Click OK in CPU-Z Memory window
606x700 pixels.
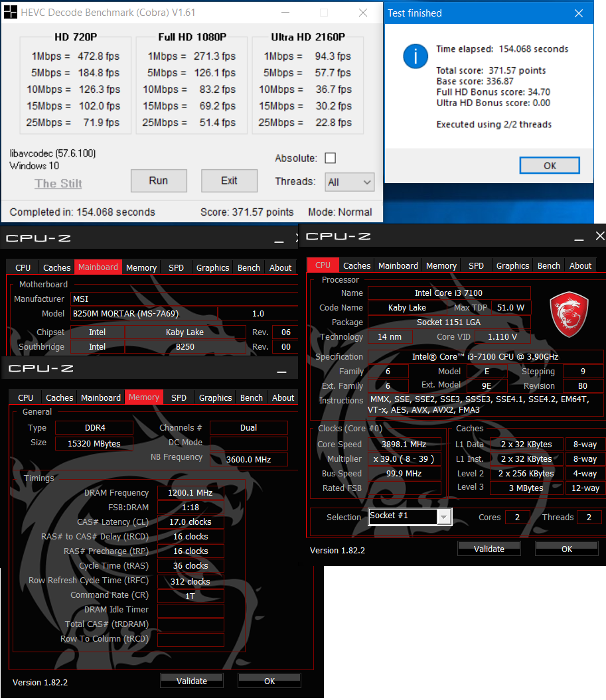[269, 681]
